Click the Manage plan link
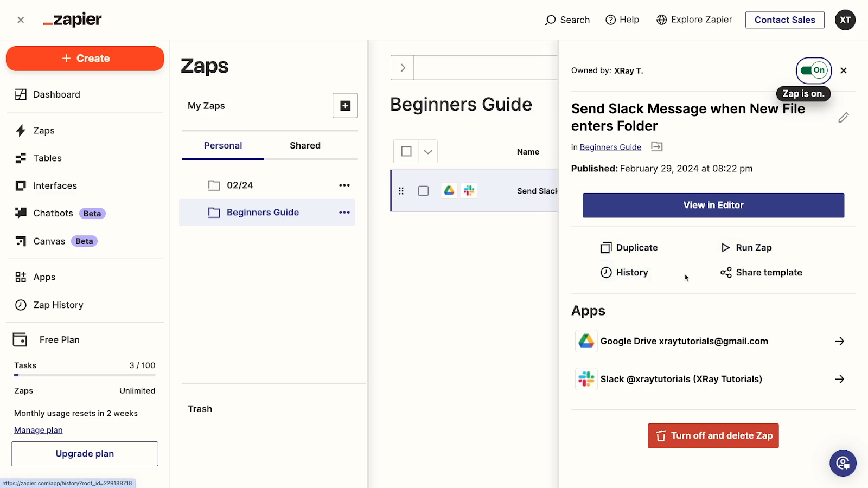The width and height of the screenshot is (868, 488). 39,430
